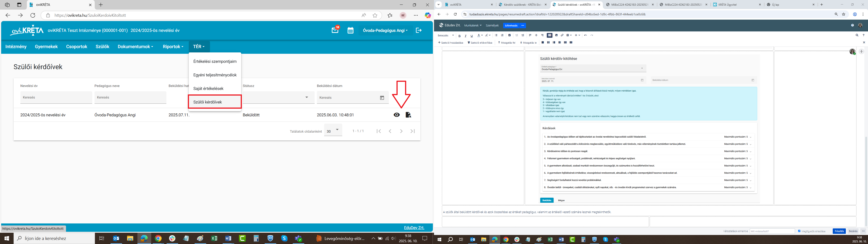The height and width of the screenshot is (244, 868).
Task: Insert a numbered list in the editor
Action: (x=502, y=35)
